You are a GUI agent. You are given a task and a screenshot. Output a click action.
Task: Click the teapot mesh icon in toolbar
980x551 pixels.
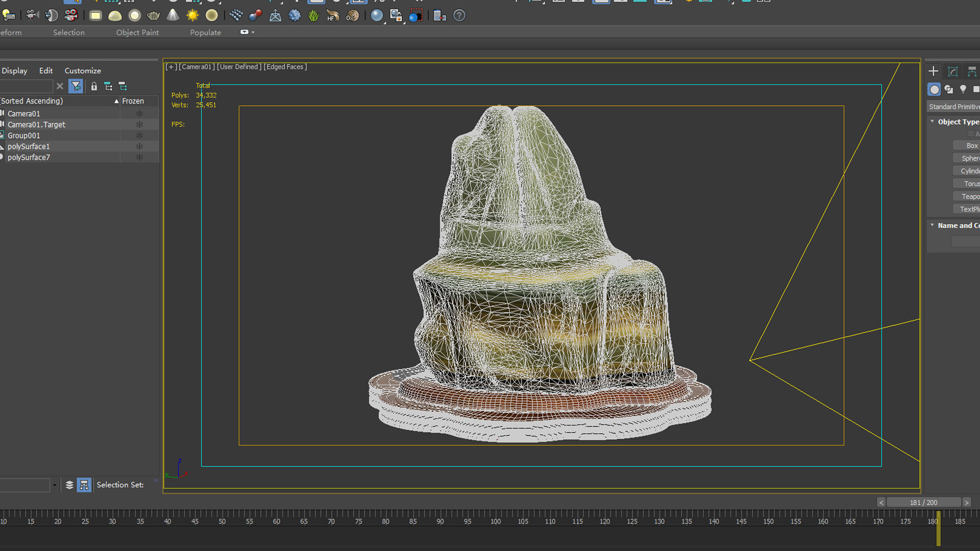[x=154, y=15]
